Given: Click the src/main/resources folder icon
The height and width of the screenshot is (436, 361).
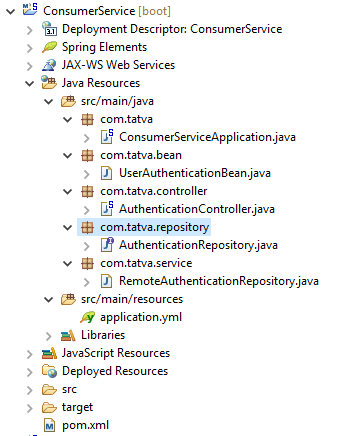Looking at the screenshot, I should (x=68, y=299).
